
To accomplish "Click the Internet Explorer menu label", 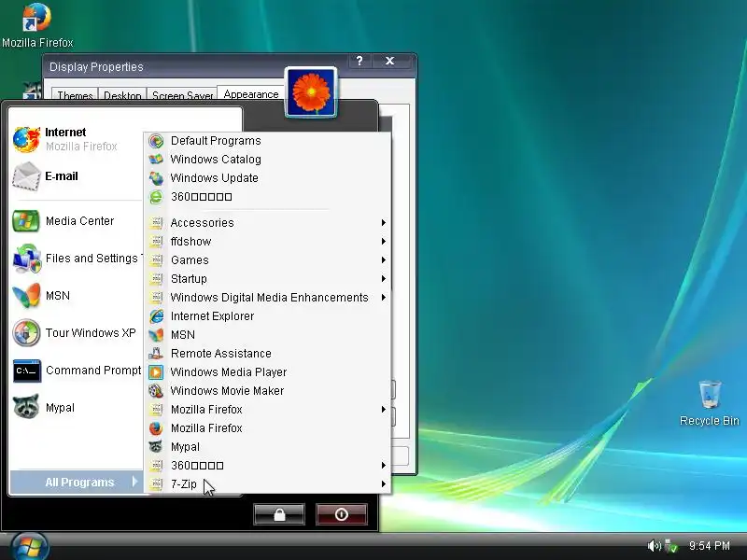I will pos(212,316).
